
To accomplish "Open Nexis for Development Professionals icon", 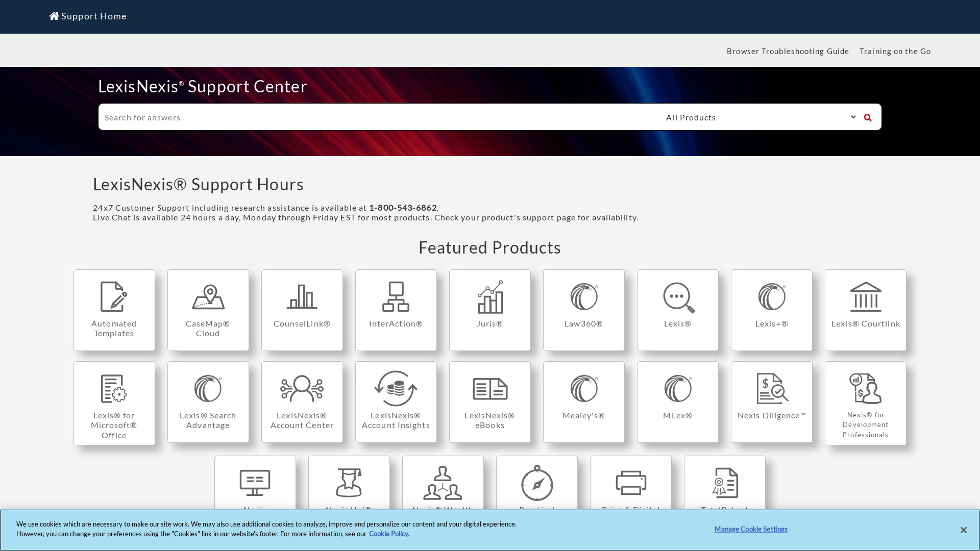I will point(866,388).
